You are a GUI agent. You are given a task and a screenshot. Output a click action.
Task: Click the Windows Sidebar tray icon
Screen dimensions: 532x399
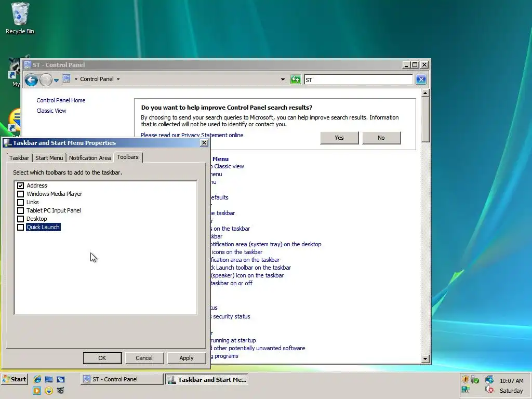tap(465, 390)
